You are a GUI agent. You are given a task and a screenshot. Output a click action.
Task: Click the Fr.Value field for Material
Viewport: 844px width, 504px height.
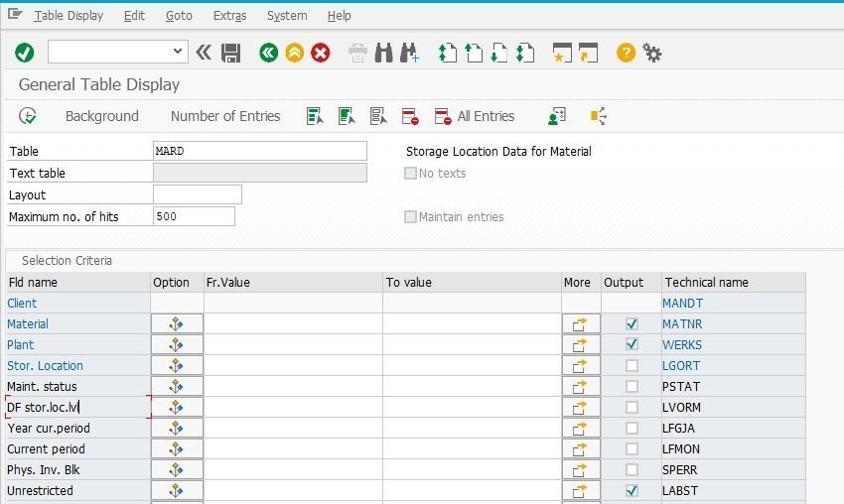[x=293, y=323]
